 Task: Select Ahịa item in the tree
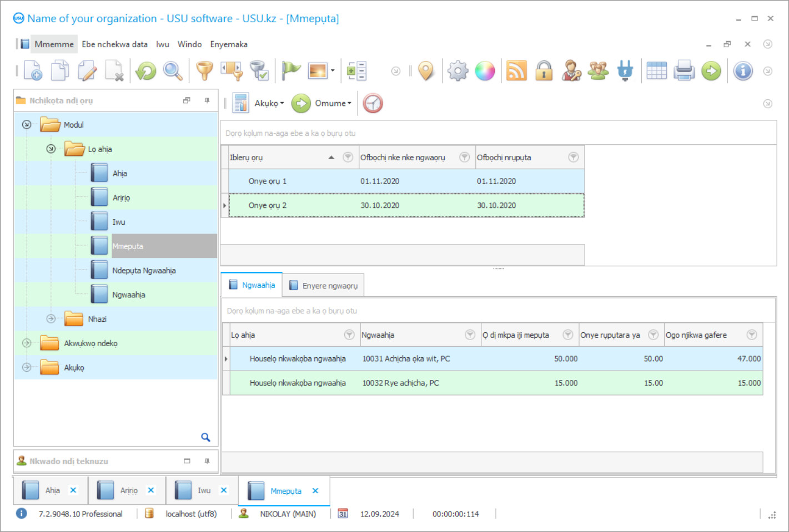tap(119, 173)
